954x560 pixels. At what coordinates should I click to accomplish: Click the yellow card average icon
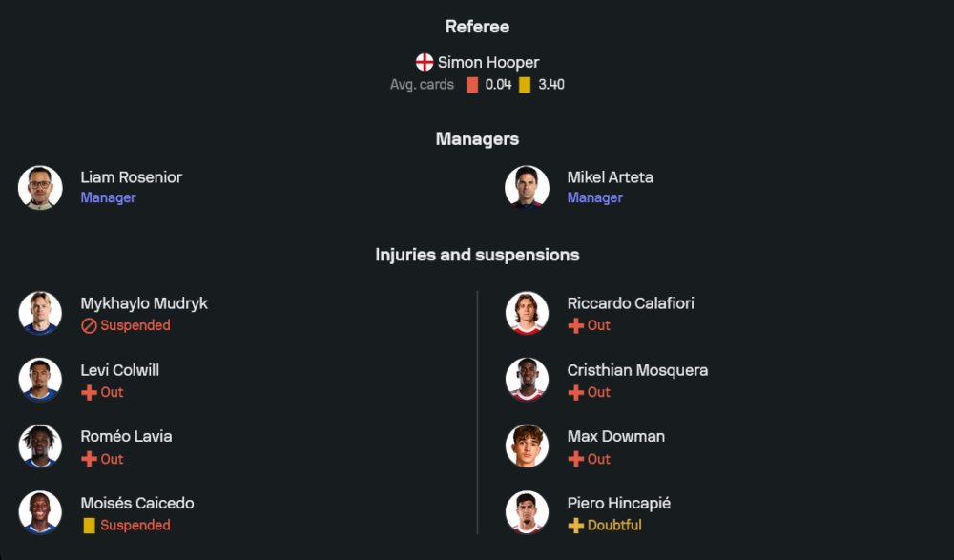pyautogui.click(x=525, y=85)
